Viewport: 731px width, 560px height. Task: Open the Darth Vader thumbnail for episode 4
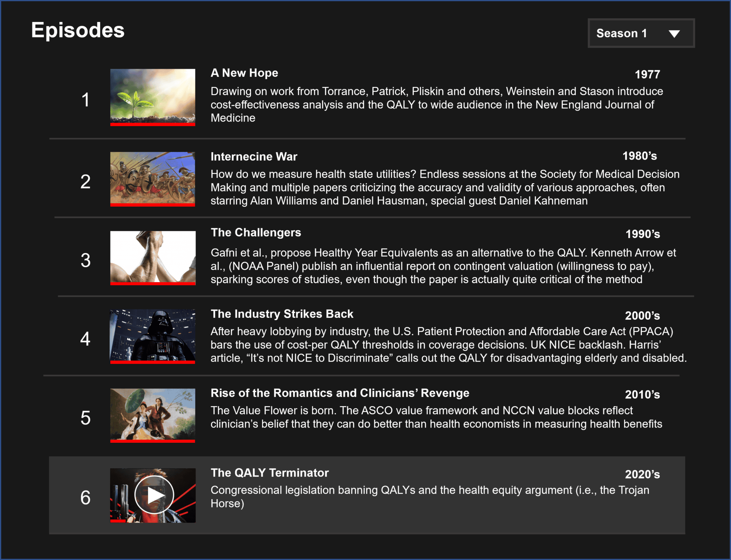click(x=153, y=335)
